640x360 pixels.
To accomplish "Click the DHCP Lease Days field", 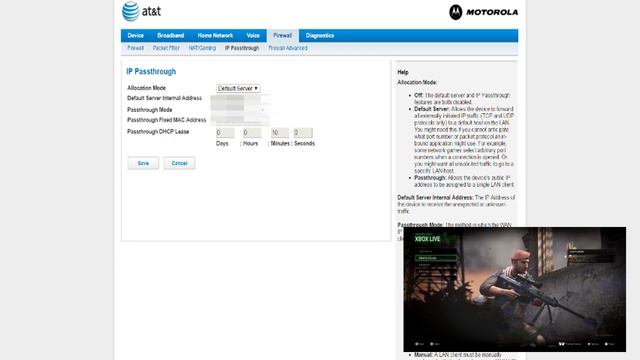I will [x=225, y=133].
